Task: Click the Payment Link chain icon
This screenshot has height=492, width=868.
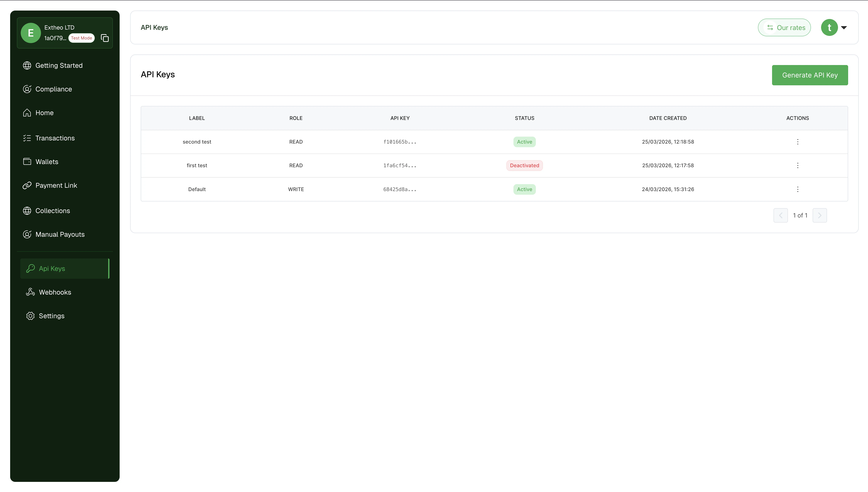Action: tap(27, 185)
